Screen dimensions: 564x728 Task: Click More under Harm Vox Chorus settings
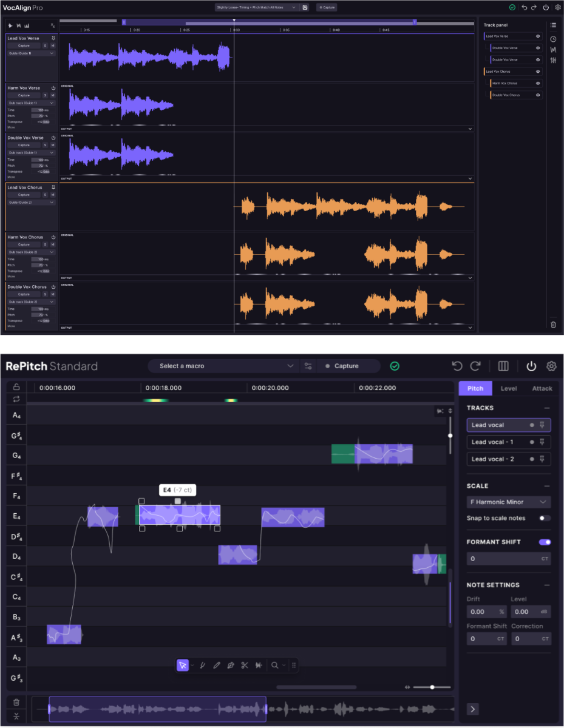11,276
